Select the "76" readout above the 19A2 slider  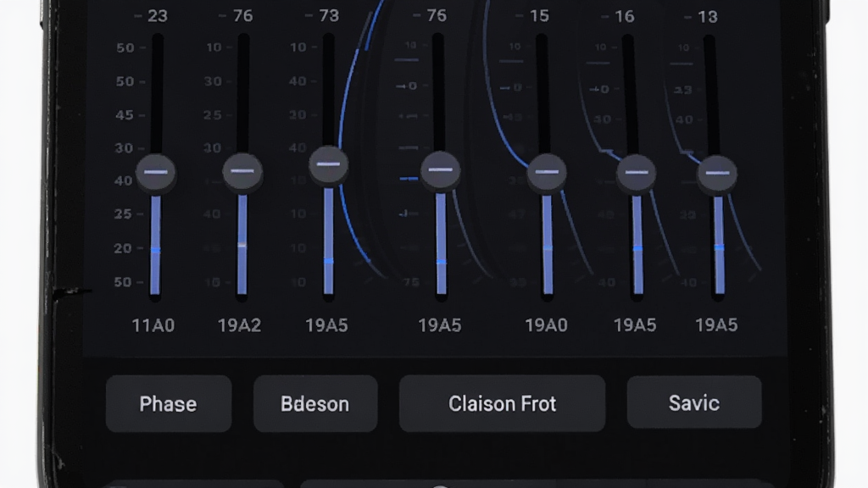click(243, 16)
